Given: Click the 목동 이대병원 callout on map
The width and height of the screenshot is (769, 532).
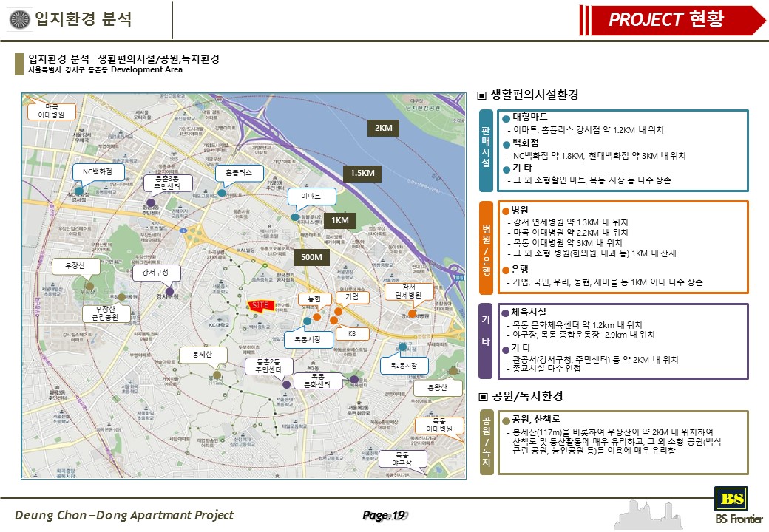Looking at the screenshot, I should pyautogui.click(x=440, y=425).
